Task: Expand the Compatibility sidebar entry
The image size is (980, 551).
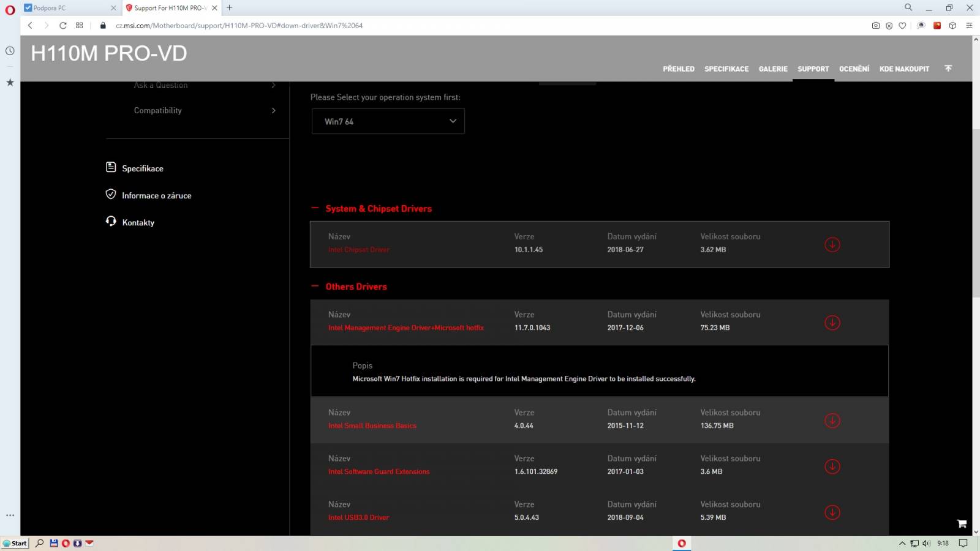Action: [205, 110]
